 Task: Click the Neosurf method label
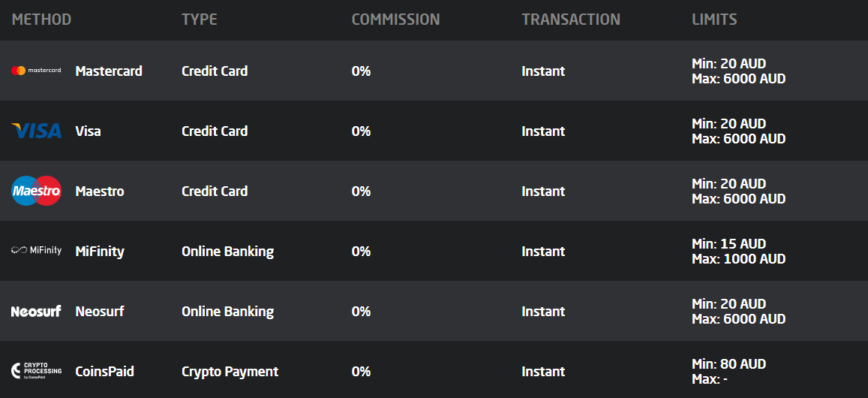[100, 311]
